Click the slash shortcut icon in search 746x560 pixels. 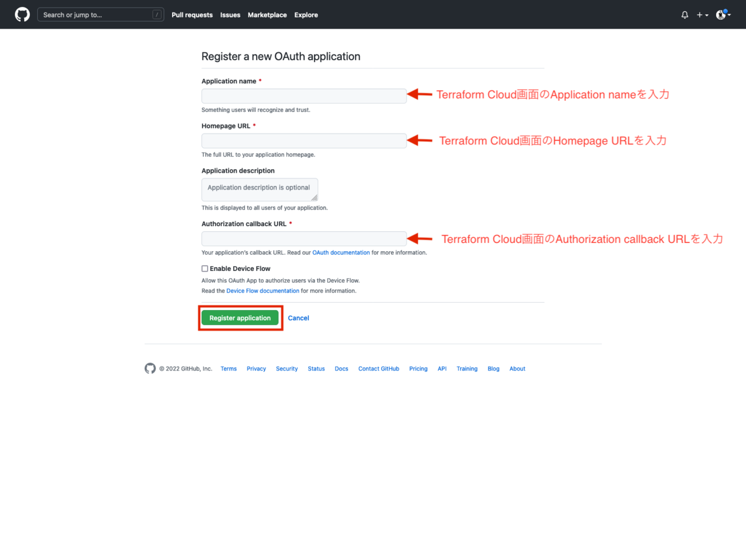click(157, 15)
